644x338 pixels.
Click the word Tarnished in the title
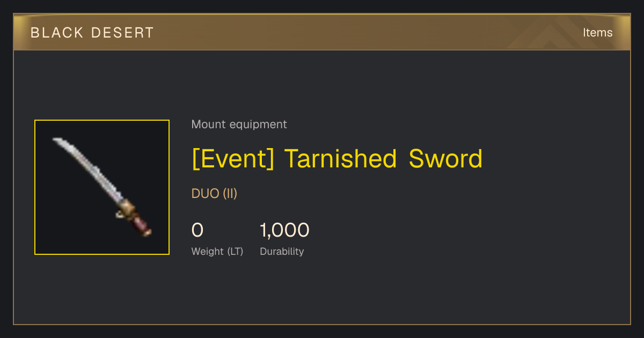pos(340,159)
